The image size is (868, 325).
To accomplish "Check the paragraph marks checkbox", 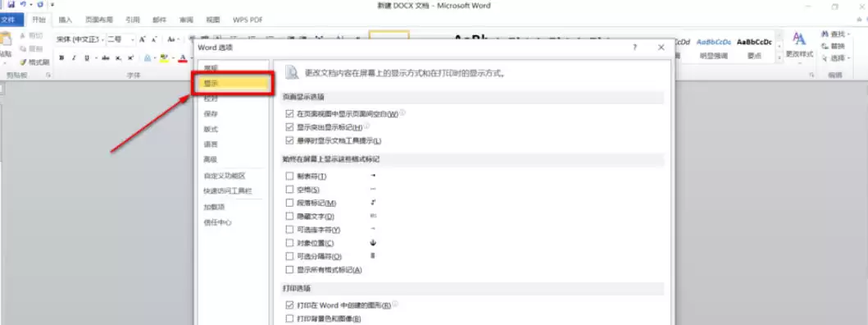I will [289, 203].
